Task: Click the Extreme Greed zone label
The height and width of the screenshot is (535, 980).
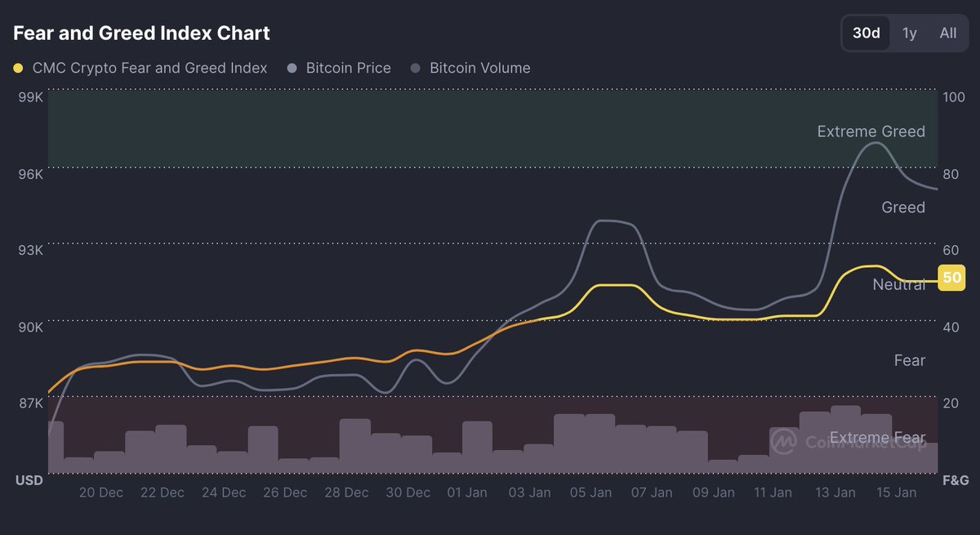Action: pyautogui.click(x=871, y=132)
